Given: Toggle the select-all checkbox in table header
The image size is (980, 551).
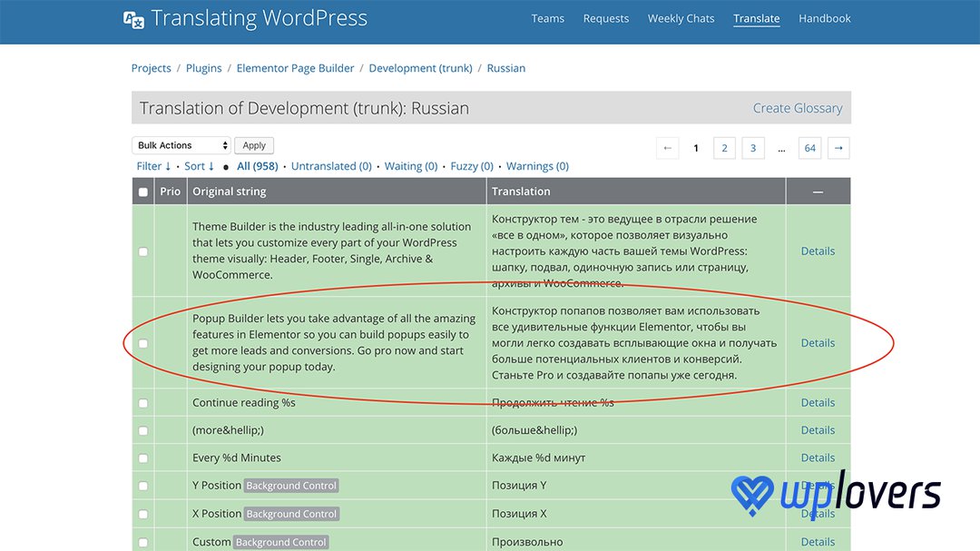Looking at the screenshot, I should coord(143,192).
